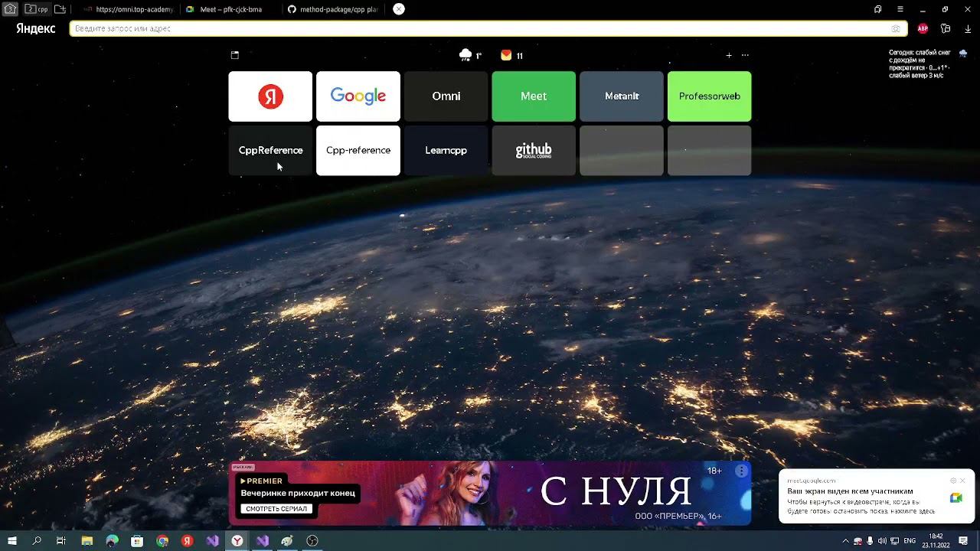980x551 pixels.
Task: Open the weather widget showing 1°
Action: click(x=470, y=55)
